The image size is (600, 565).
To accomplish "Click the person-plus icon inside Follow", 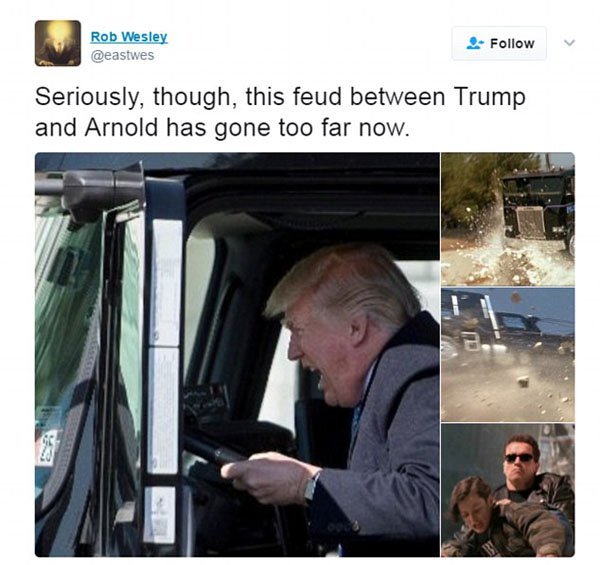I will coord(475,43).
